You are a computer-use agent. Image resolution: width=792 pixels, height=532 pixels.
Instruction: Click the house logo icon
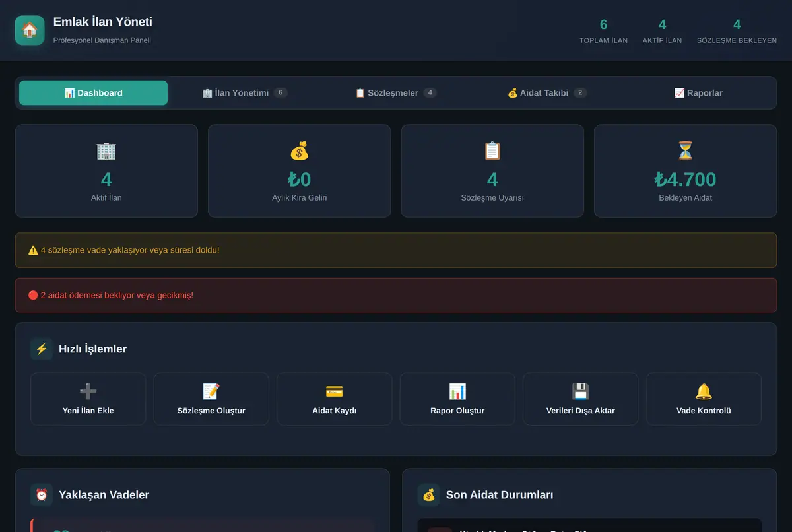click(30, 30)
